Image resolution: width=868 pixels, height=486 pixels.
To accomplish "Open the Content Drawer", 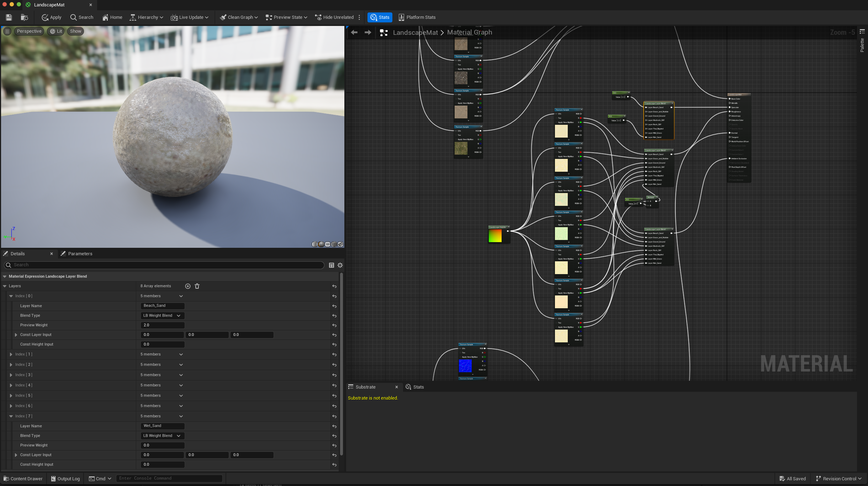I will pos(23,479).
